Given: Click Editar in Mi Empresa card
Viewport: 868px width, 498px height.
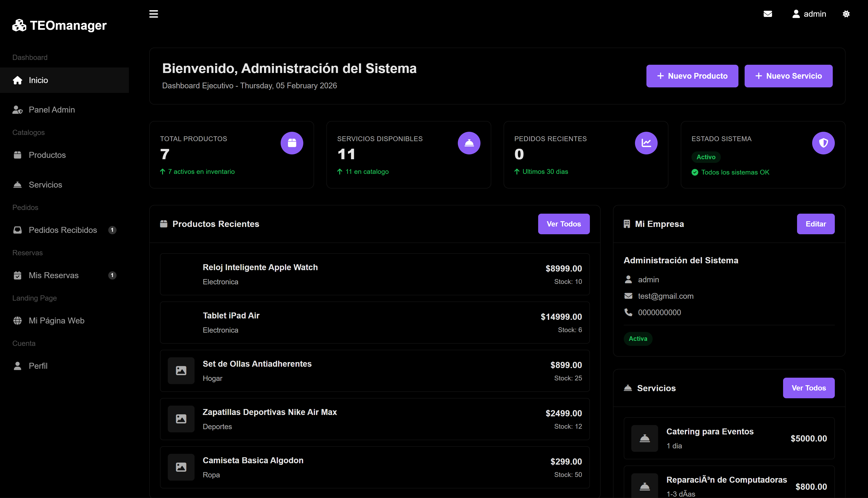Looking at the screenshot, I should 815,224.
